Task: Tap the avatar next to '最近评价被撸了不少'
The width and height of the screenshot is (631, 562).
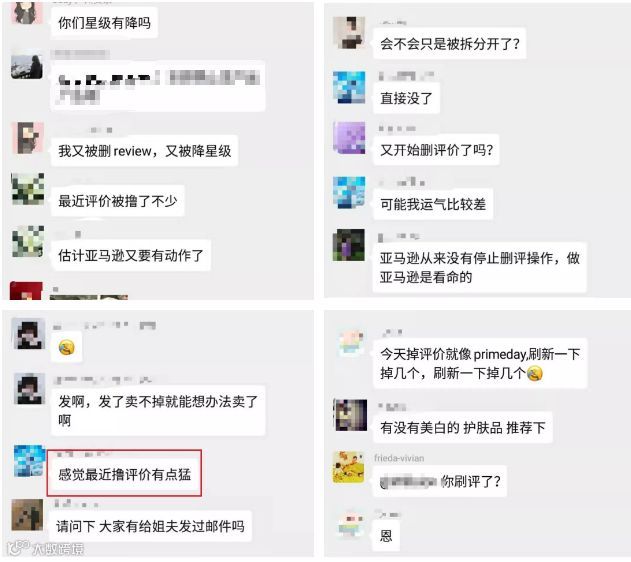Action: (28, 189)
